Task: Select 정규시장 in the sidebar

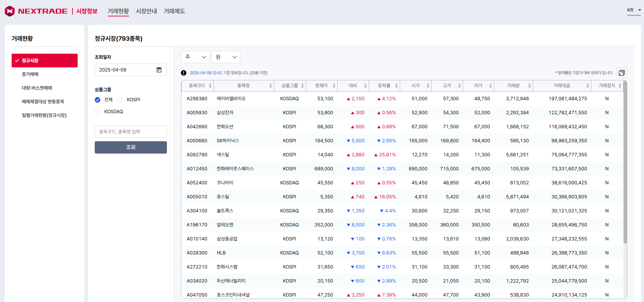Action: click(44, 61)
